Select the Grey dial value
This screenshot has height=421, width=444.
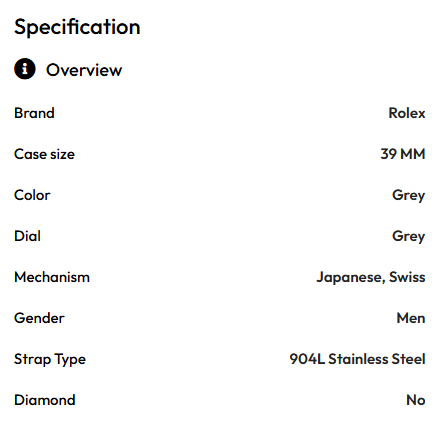[x=409, y=237]
